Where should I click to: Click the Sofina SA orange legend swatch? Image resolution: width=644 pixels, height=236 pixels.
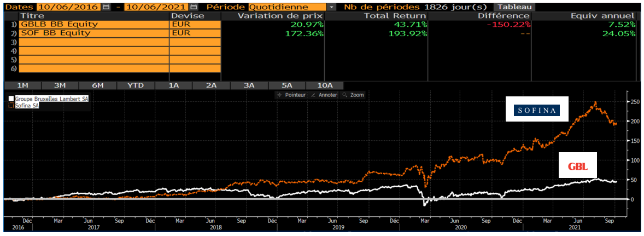(x=11, y=106)
